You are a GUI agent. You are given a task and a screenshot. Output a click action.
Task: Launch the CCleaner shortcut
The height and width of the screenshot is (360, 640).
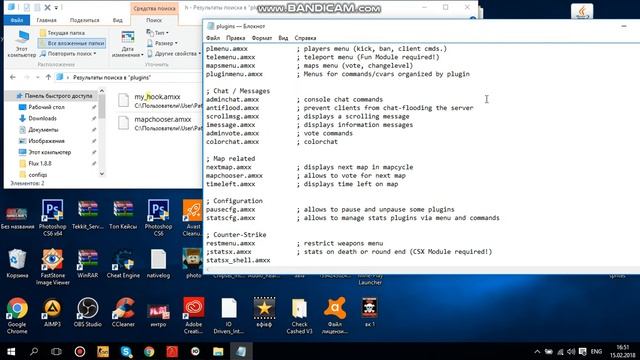point(123,312)
